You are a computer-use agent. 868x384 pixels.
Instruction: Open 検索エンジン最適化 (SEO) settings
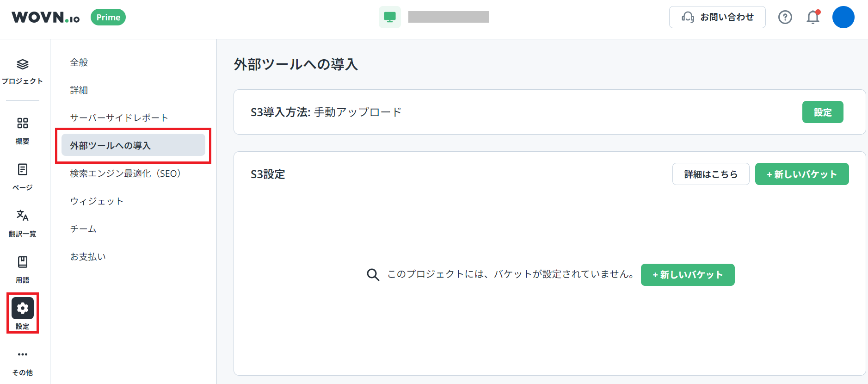pos(125,173)
